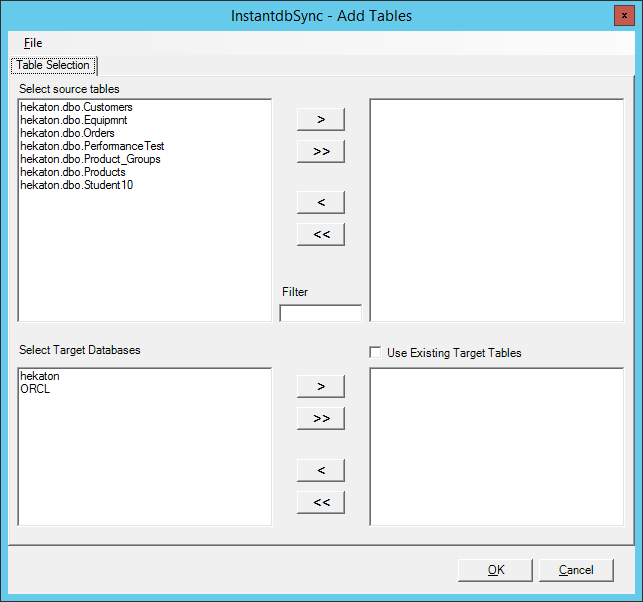Image resolution: width=643 pixels, height=602 pixels.
Task: Remove all target databases with << button
Action: (x=321, y=502)
